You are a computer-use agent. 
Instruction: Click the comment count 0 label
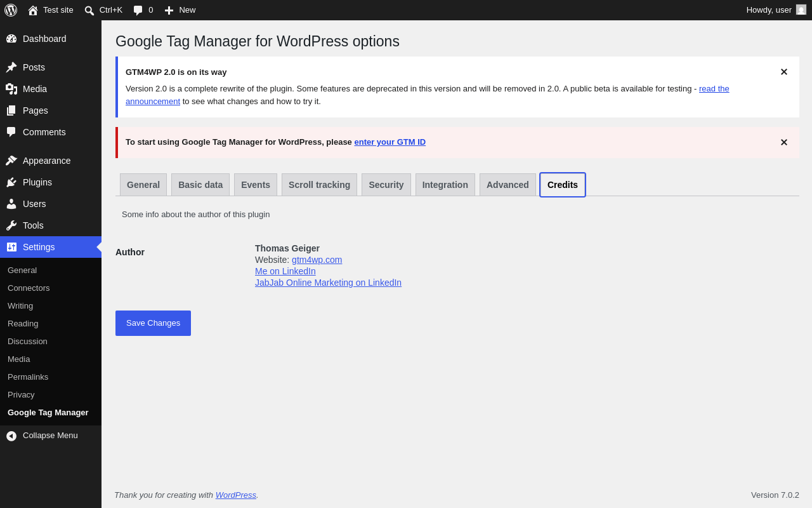tap(151, 10)
